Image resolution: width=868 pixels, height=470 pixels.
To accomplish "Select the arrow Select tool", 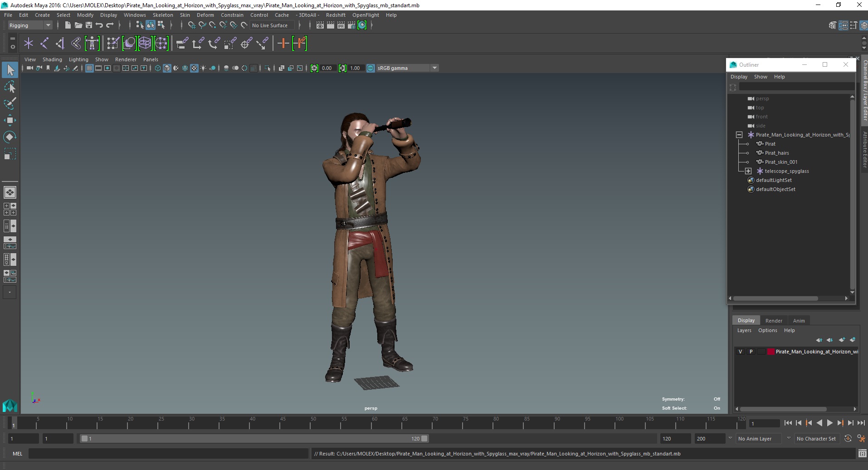I will [x=10, y=70].
